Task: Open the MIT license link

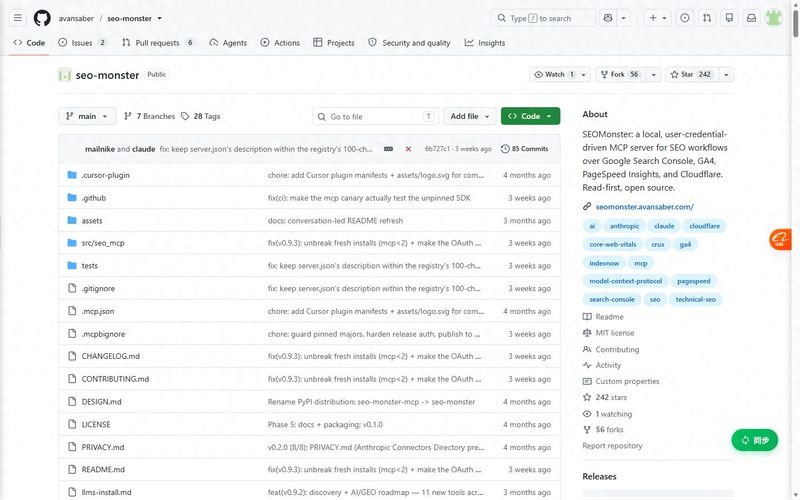Action: coord(609,333)
